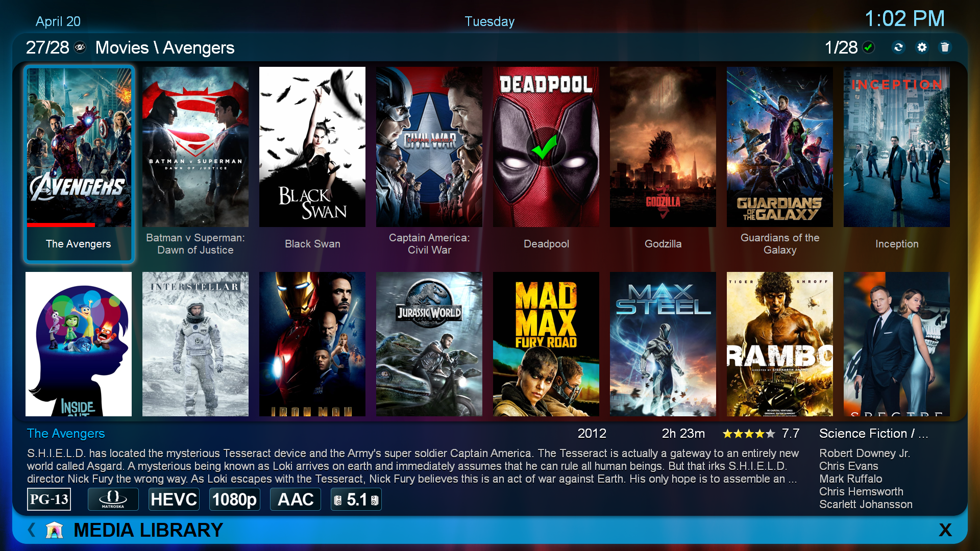Click the PG-13 rating badge
980x551 pixels.
click(49, 499)
